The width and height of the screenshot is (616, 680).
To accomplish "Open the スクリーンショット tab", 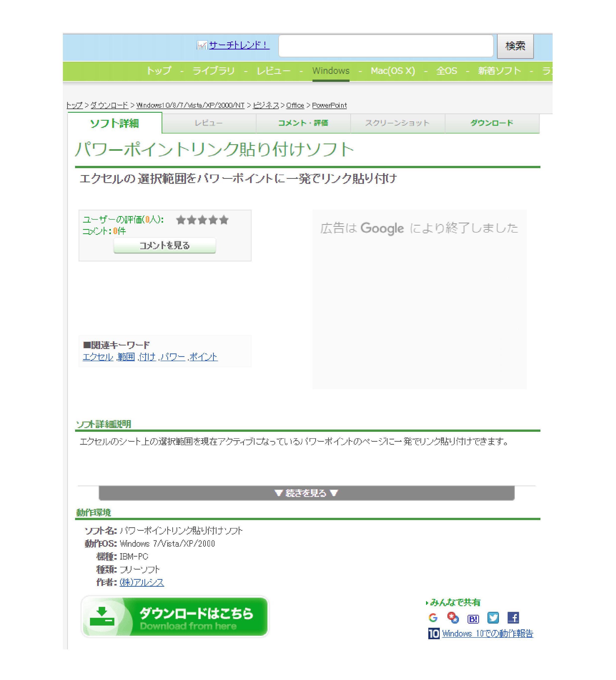I will 397,123.
